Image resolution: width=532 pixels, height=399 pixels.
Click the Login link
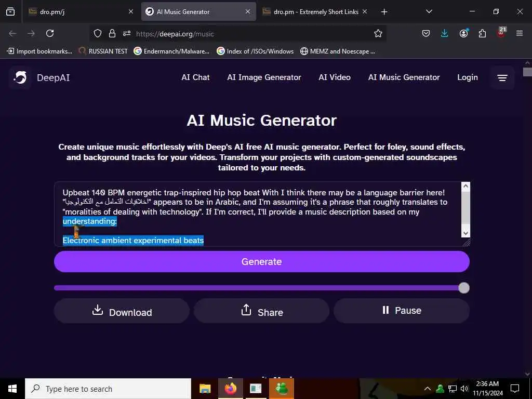tap(467, 77)
